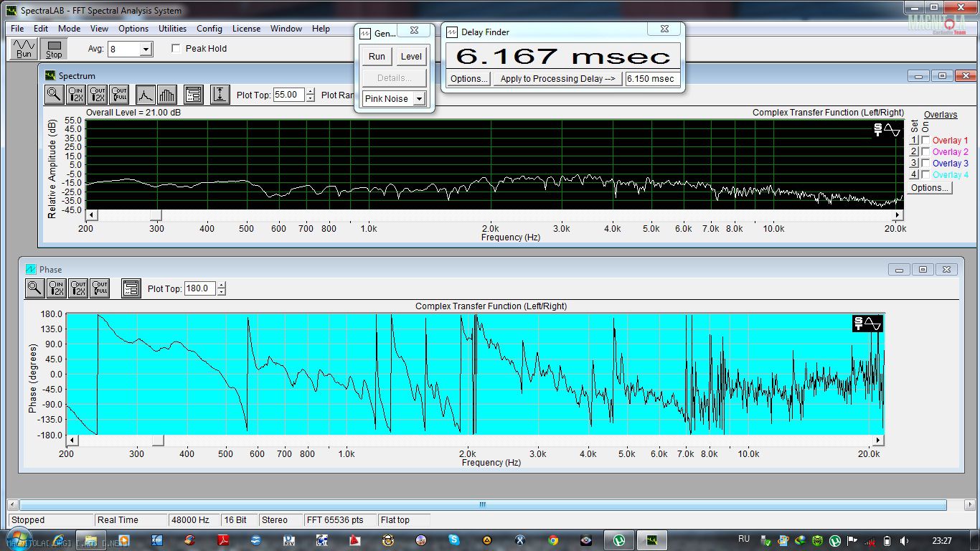Click Level in the Generator window
Viewport: 980px width, 551px height.
(411, 57)
